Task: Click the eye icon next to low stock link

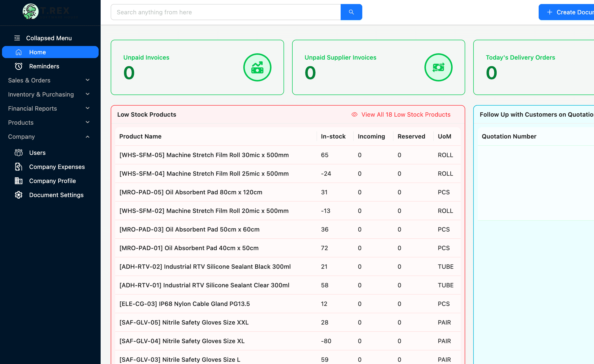Action: [354, 114]
